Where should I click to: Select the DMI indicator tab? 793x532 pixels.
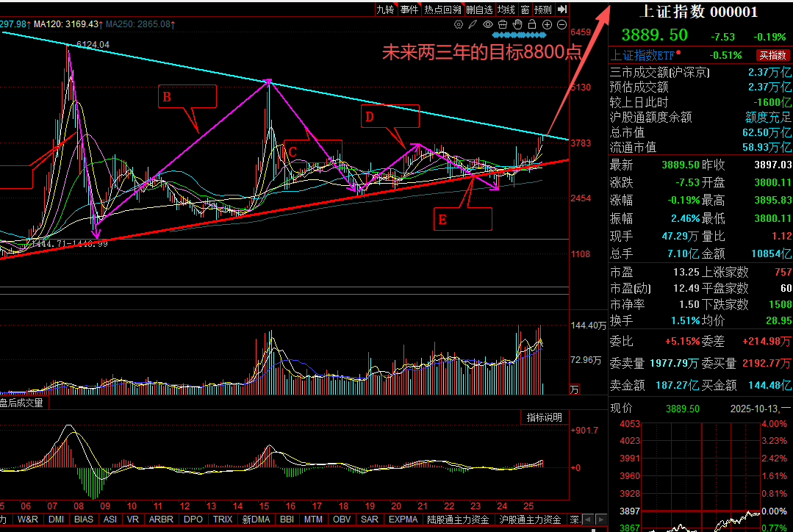tap(56, 520)
